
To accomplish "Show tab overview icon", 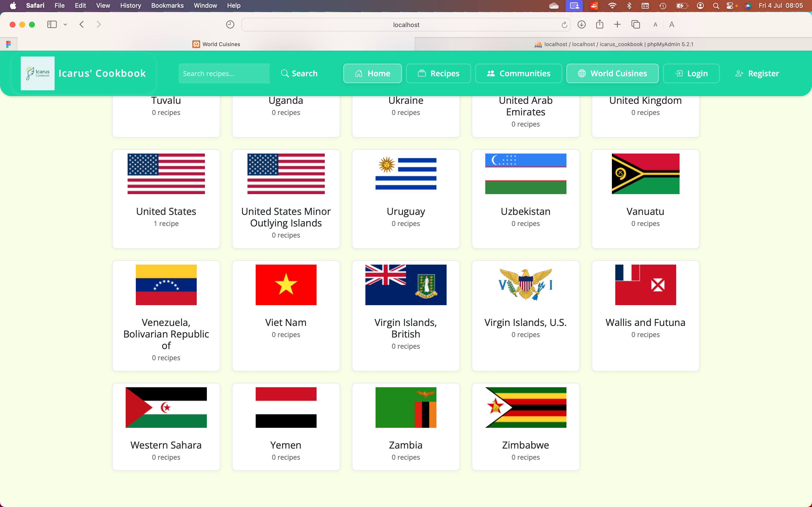I will pyautogui.click(x=636, y=24).
